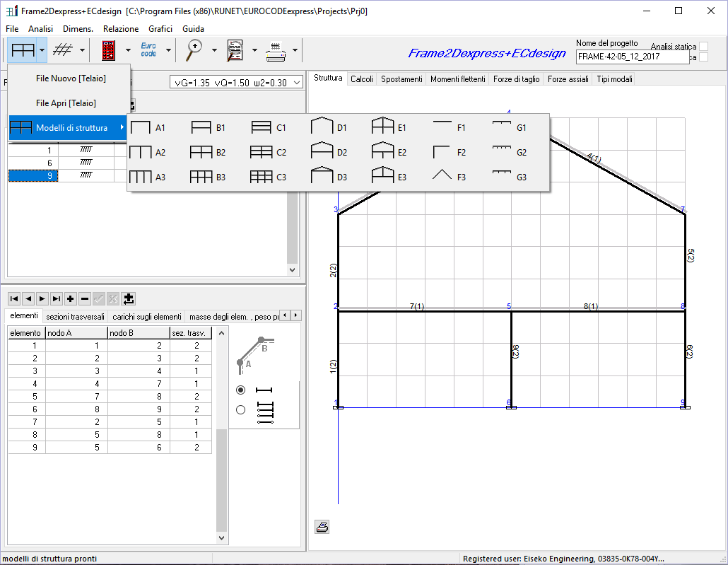Screen dimensions: 728x565
Task: Open the calculator dropdown arrow
Action: click(x=128, y=49)
